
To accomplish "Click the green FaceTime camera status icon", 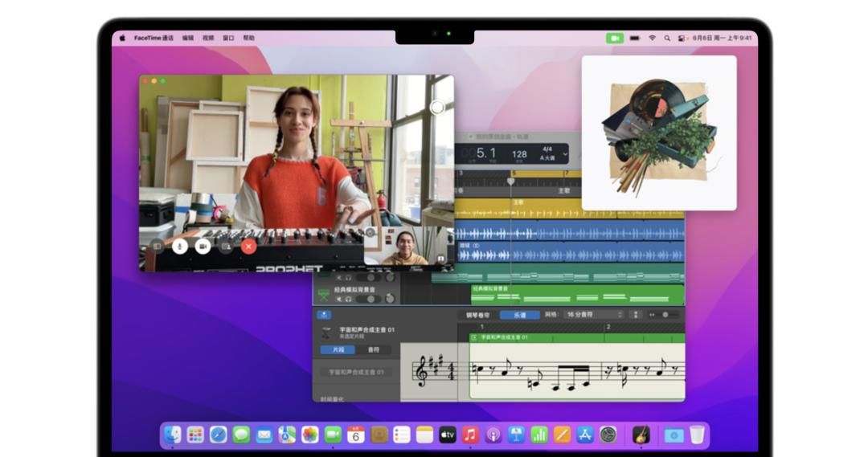I will (615, 39).
